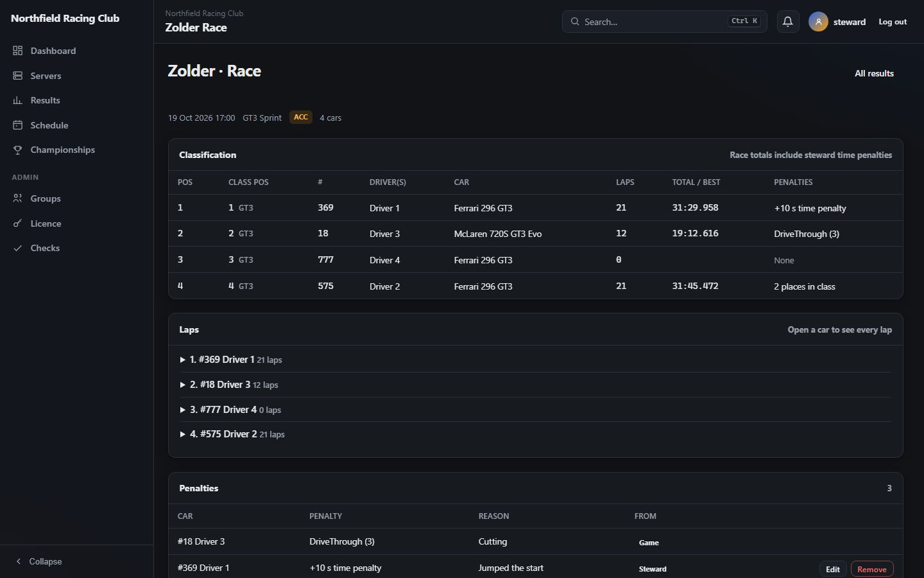This screenshot has height=578, width=924.
Task: Click the Steward source badge
Action: point(653,569)
